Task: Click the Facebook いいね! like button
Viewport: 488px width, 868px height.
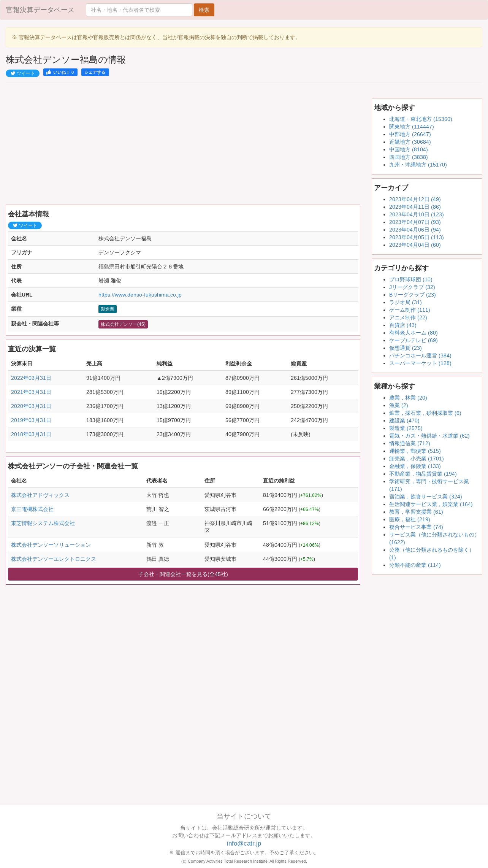Action: pos(60,72)
